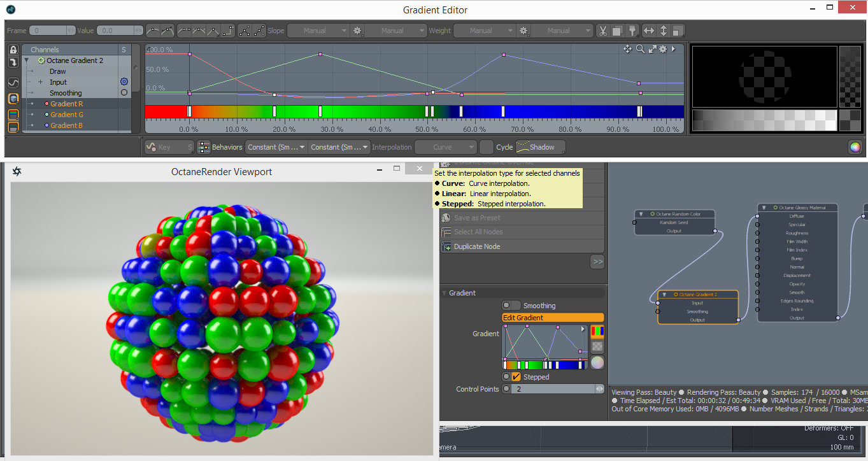Image resolution: width=868 pixels, height=461 pixels.
Task: Toggle the Octane Gradient 2 node enable dot
Action: [x=676, y=295]
